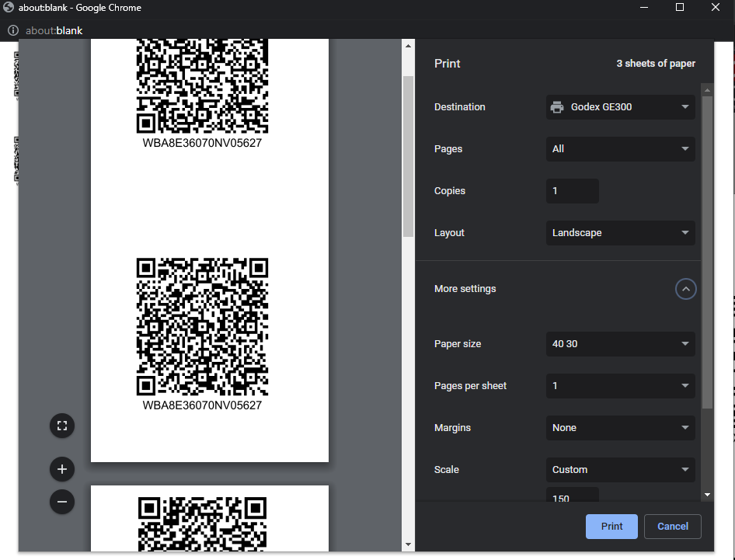
Task: Open the Paper size dropdown 40 30
Action: coord(620,344)
